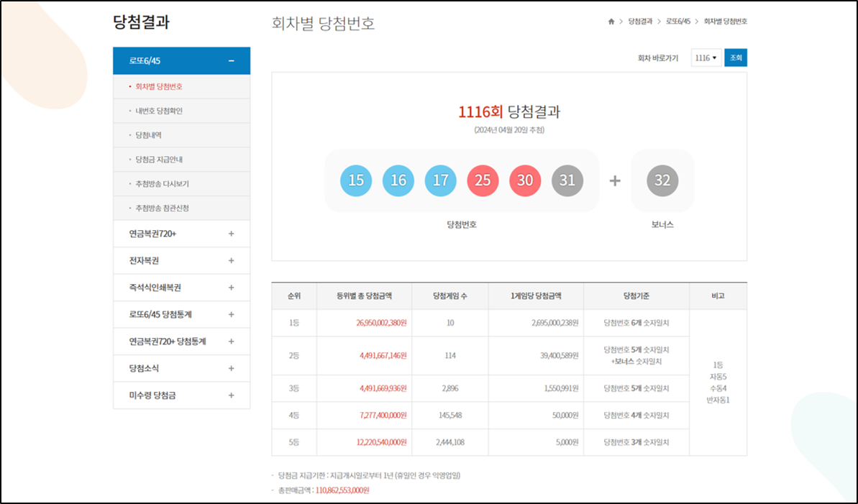Click the 145,548 winning games cell
This screenshot has width=858, height=504.
[x=449, y=416]
